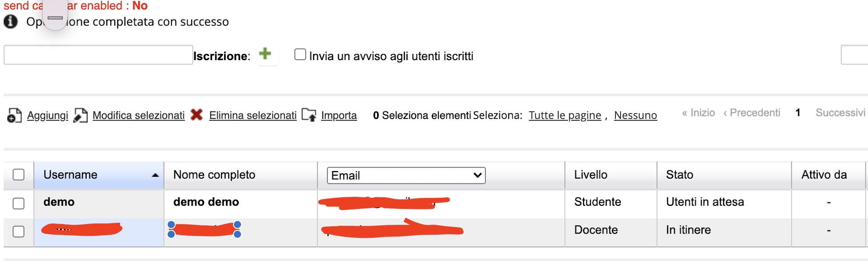Click Tutte le pagine link
The width and height of the screenshot is (868, 261).
(x=565, y=115)
